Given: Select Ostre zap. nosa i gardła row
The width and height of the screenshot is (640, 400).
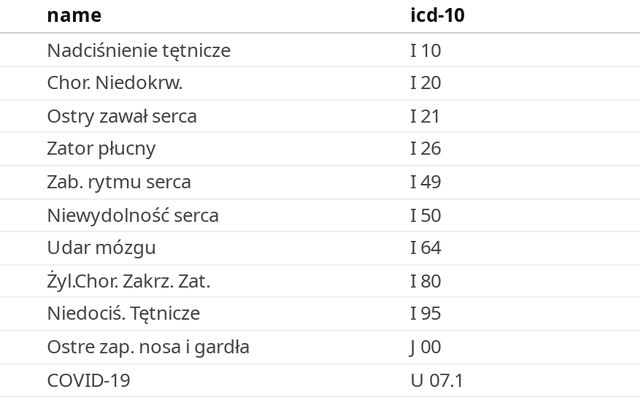Looking at the screenshot, I should [x=148, y=347].
